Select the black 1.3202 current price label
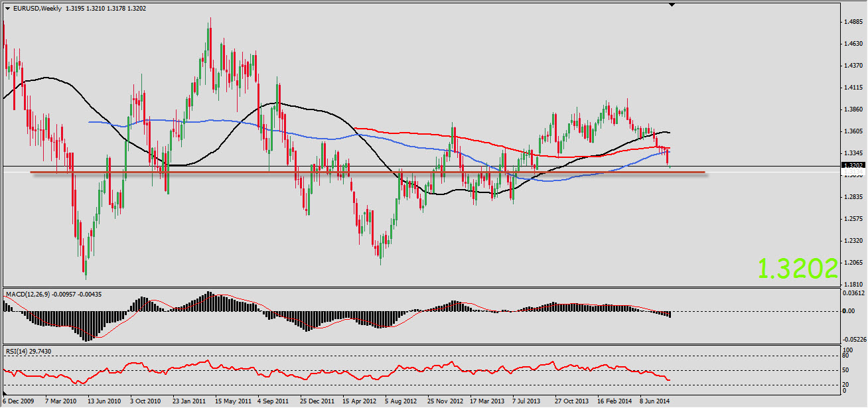 [x=851, y=165]
